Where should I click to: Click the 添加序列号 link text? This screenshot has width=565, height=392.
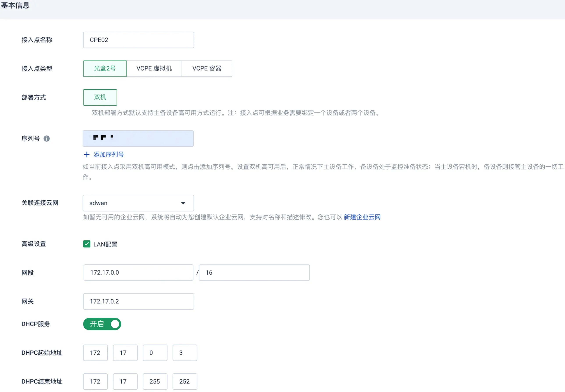coord(109,154)
